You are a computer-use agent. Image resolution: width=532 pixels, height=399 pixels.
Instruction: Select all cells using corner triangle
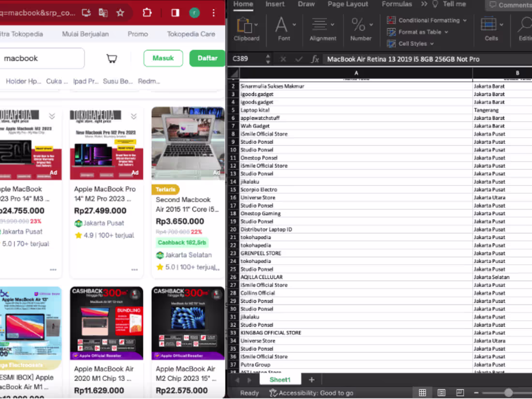coord(234,73)
